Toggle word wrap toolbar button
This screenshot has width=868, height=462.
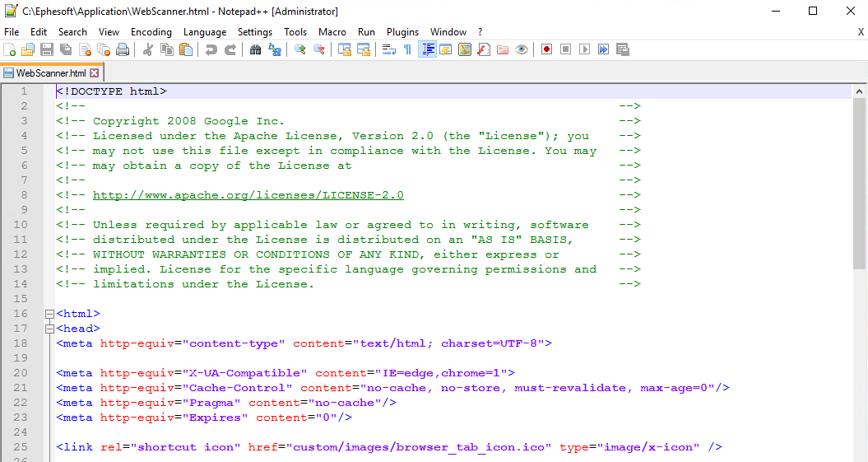click(388, 50)
